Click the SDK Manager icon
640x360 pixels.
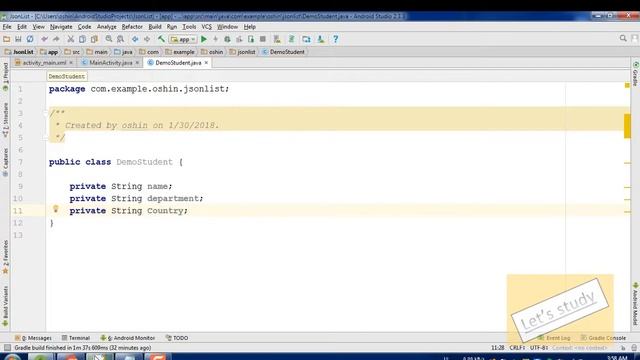321,39
